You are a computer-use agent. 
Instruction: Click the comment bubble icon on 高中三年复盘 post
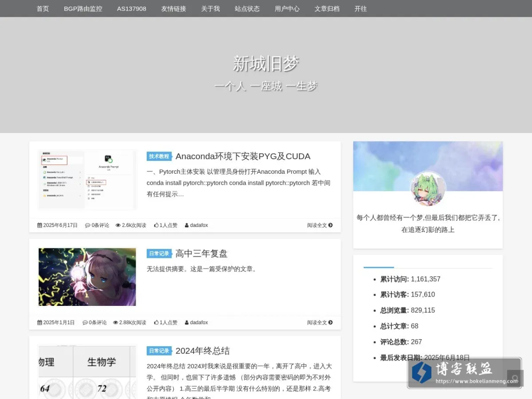click(85, 322)
